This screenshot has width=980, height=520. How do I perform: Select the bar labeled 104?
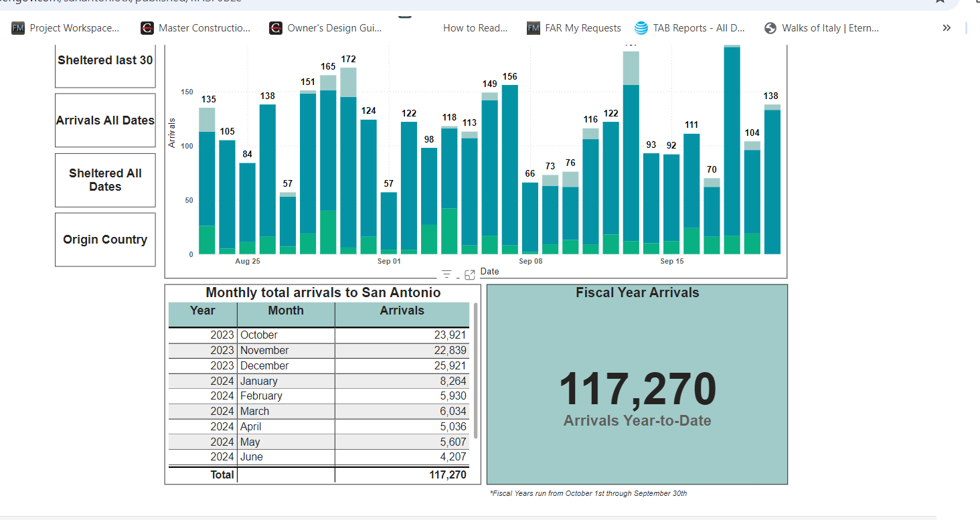pyautogui.click(x=752, y=197)
